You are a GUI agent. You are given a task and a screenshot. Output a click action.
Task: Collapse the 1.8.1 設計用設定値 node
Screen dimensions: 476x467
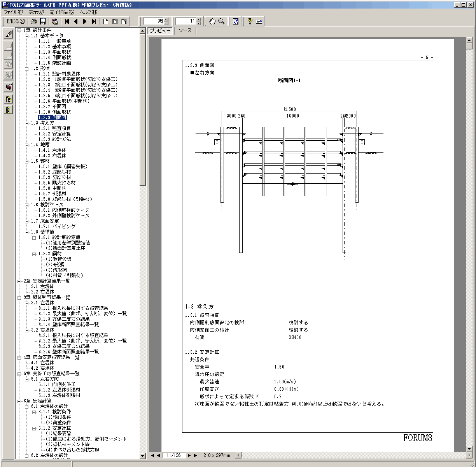[34, 237]
